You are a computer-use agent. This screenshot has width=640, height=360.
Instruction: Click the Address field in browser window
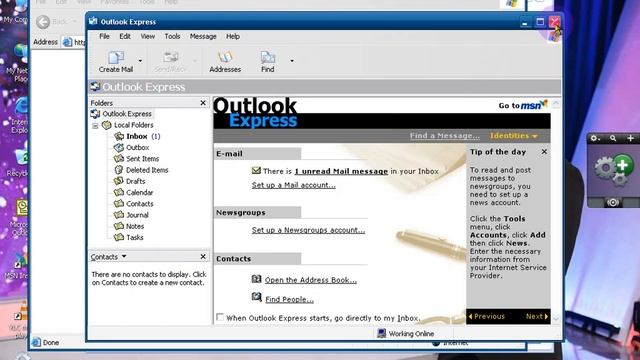click(x=74, y=42)
